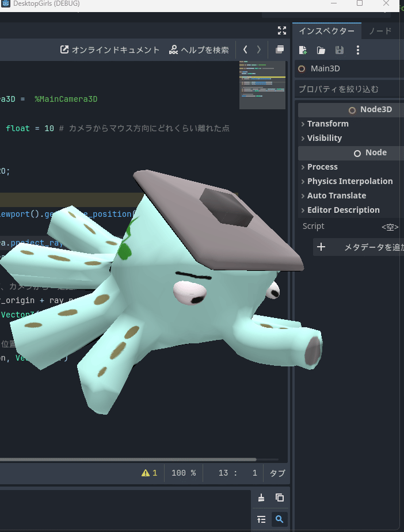
Task: Copy output with the copy icon
Action: tap(280, 498)
